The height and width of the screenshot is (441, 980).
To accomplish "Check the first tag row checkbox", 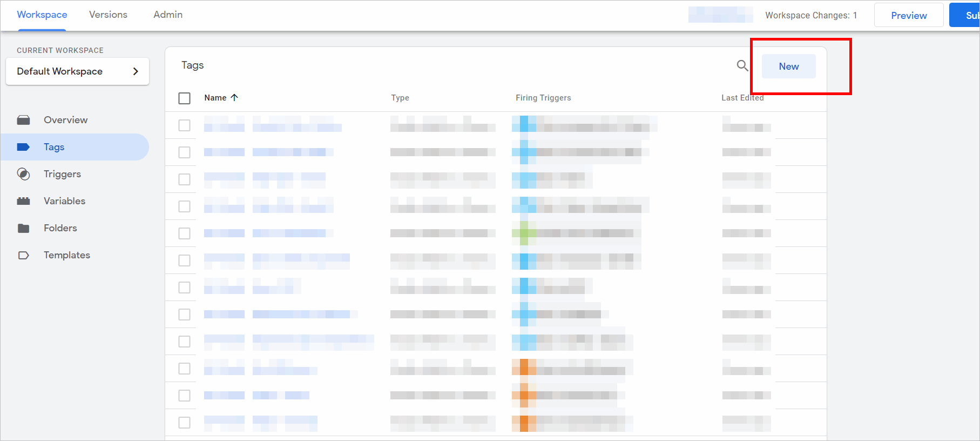I will 185,125.
